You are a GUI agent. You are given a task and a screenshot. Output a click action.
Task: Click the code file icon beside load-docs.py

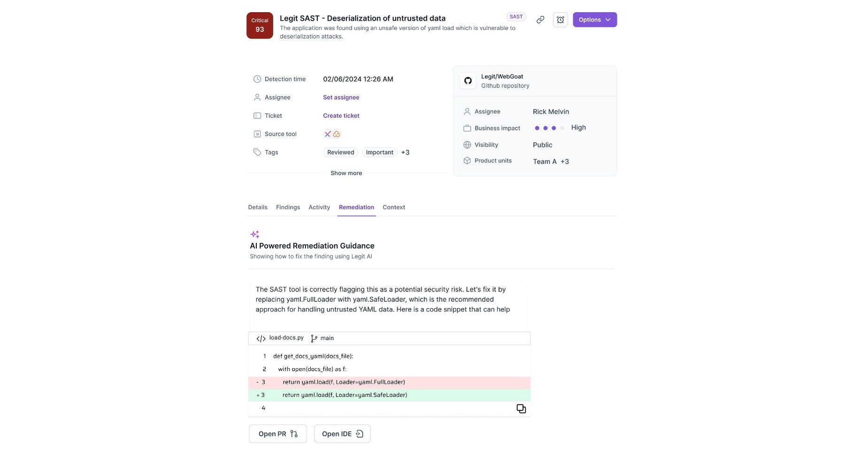point(261,338)
